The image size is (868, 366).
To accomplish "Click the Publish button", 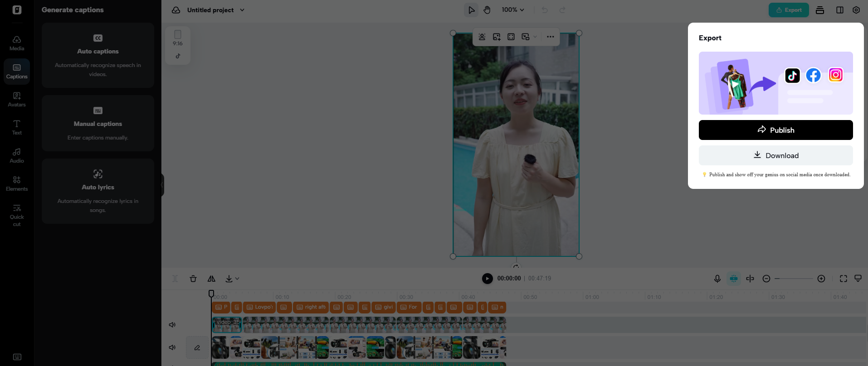I will tap(776, 130).
